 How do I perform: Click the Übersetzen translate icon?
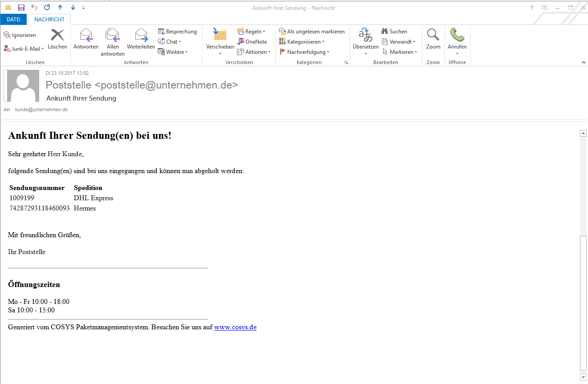coord(365,35)
